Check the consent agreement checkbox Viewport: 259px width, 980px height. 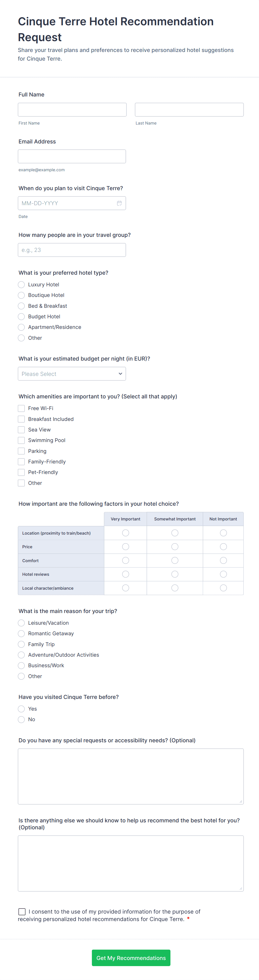coord(22,912)
